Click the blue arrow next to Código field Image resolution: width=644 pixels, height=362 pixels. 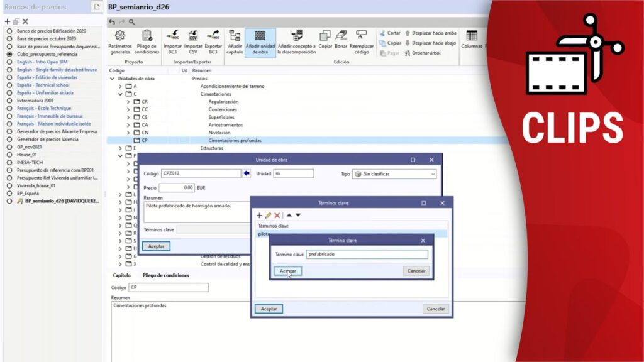pyautogui.click(x=247, y=173)
